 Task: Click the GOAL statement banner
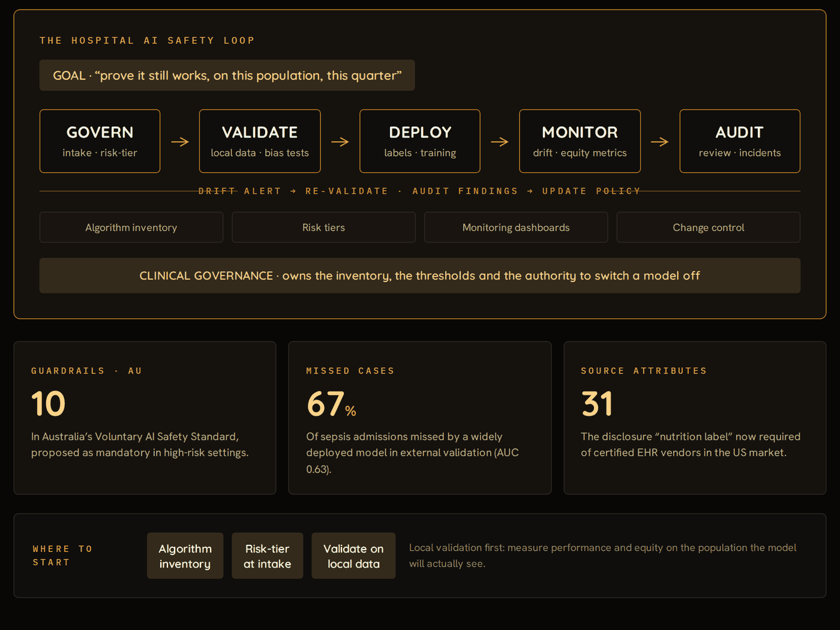tap(227, 75)
